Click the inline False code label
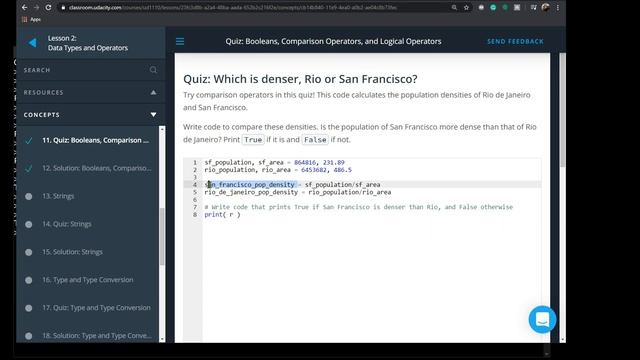 click(315, 140)
